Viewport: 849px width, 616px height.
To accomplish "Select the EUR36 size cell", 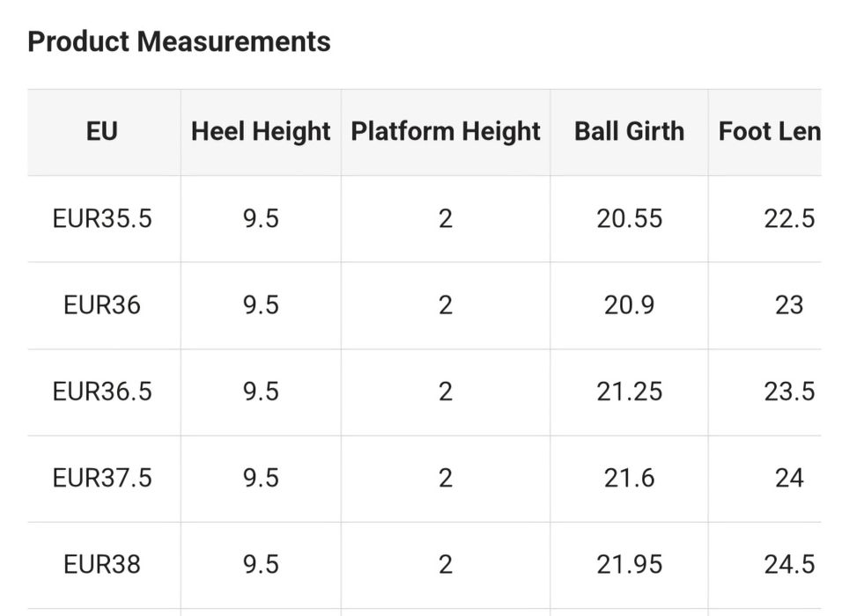I will [102, 304].
